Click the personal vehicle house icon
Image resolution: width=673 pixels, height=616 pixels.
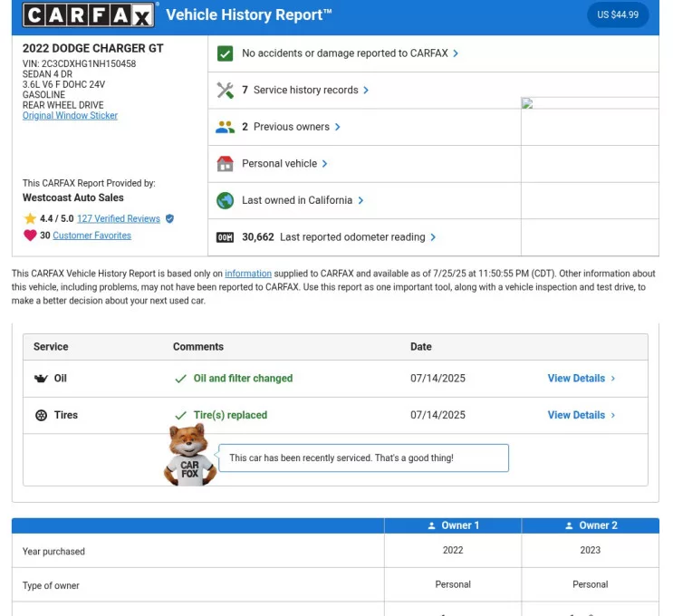click(x=226, y=164)
